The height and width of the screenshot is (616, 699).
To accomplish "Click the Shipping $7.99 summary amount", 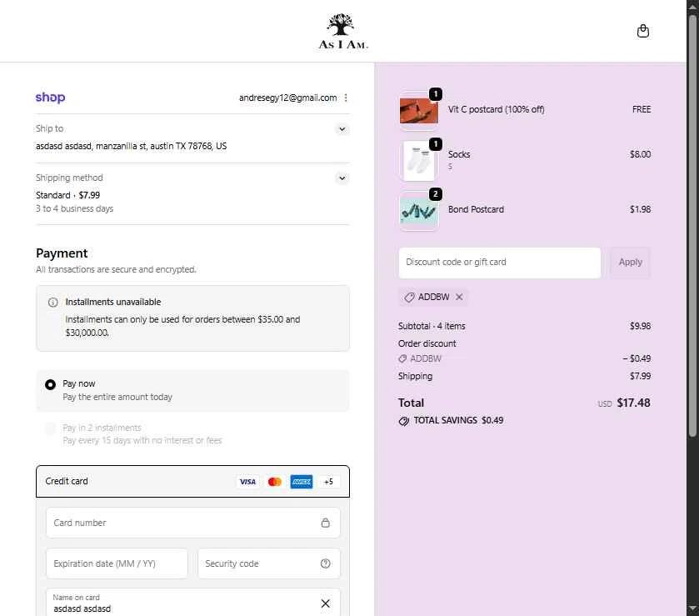I will [x=640, y=376].
